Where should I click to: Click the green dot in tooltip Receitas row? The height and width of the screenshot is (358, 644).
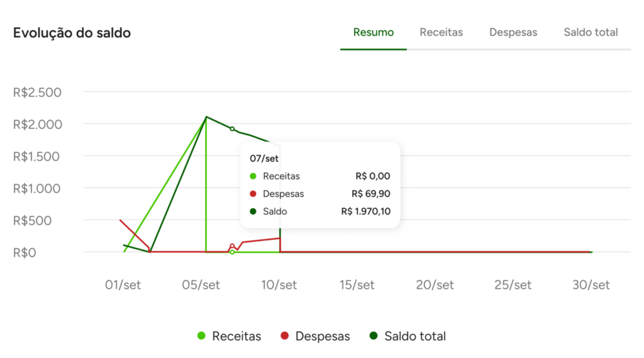pos(253,176)
